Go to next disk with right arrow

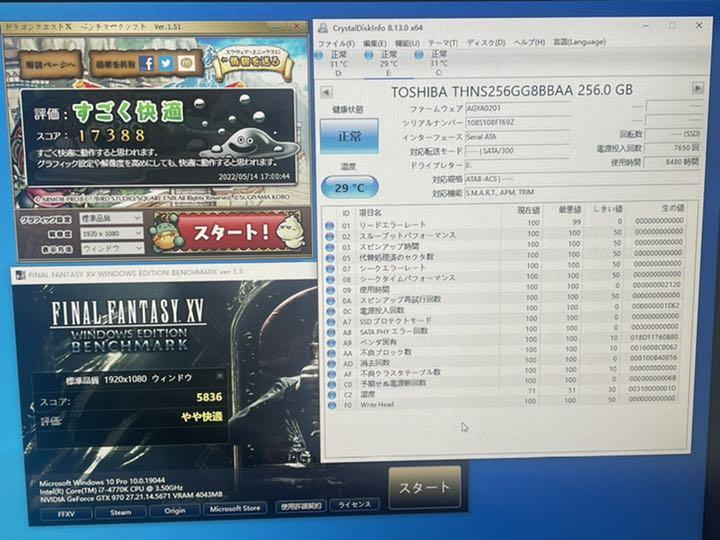(698, 88)
